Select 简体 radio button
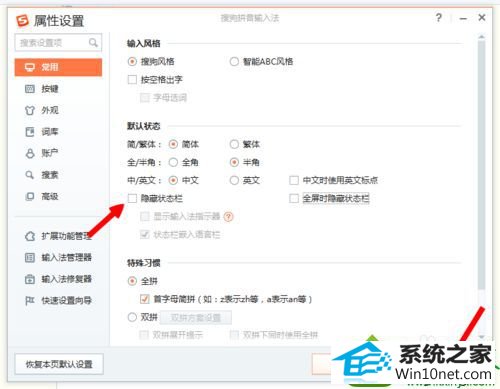 pyautogui.click(x=173, y=144)
